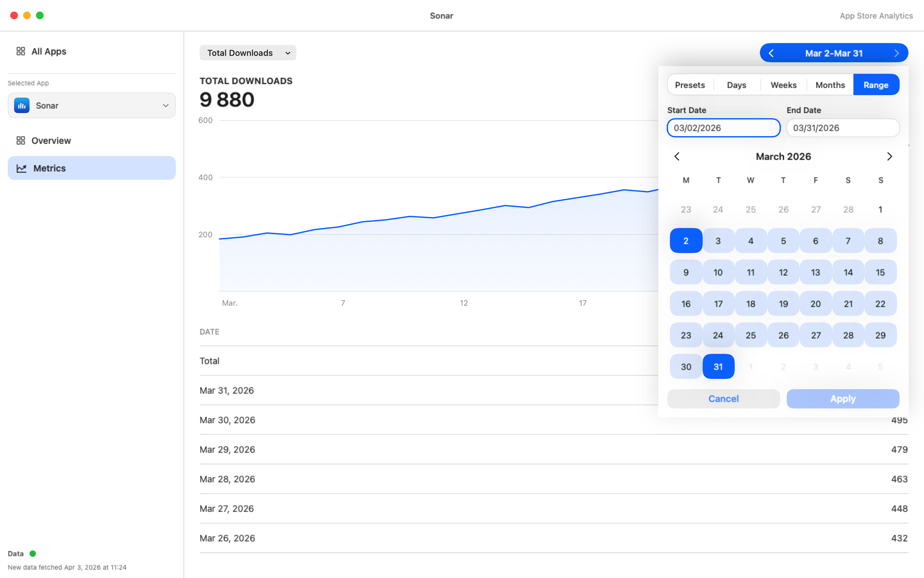This screenshot has height=578, width=924.
Task: Click the yellow minimize window button
Action: (x=27, y=15)
